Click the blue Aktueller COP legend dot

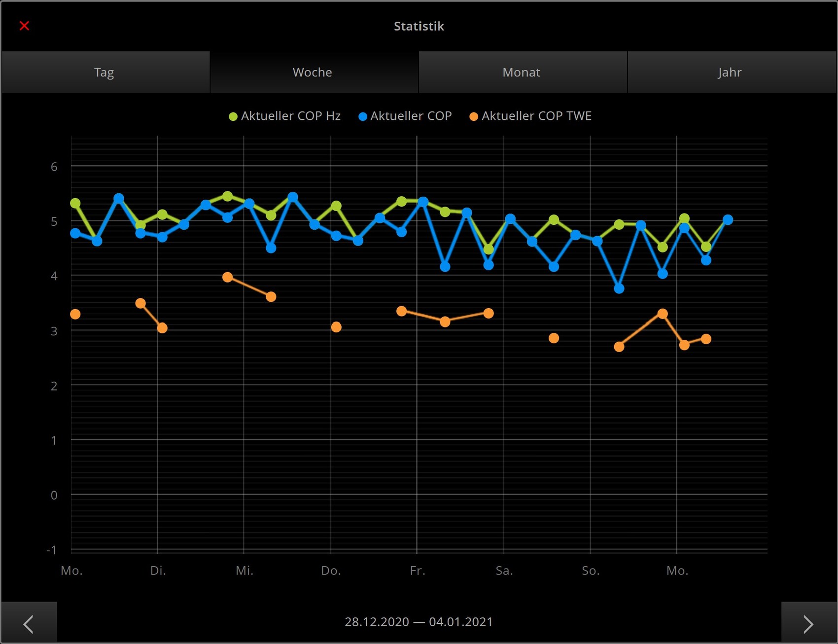(x=363, y=117)
